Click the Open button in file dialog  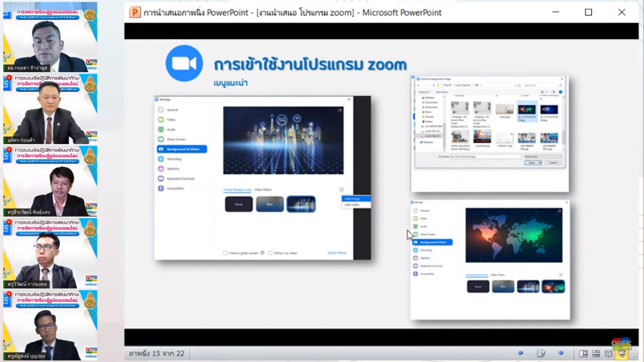(531, 163)
